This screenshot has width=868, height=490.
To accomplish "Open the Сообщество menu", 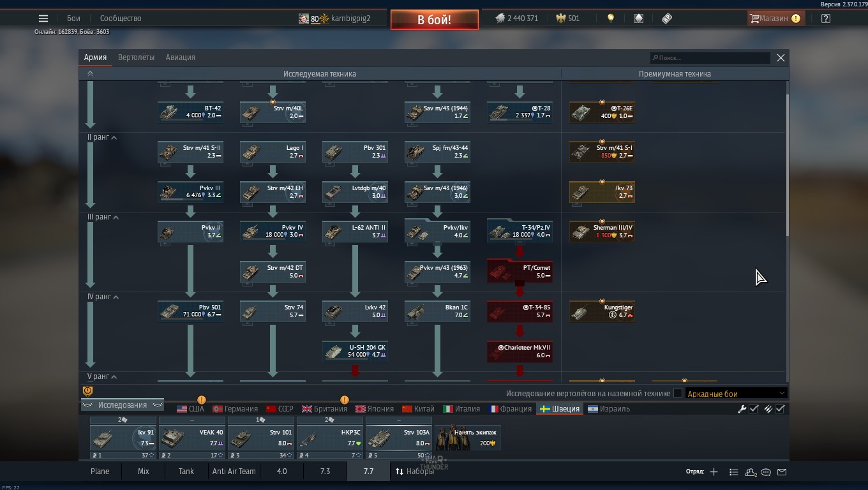I will pyautogui.click(x=121, y=19).
